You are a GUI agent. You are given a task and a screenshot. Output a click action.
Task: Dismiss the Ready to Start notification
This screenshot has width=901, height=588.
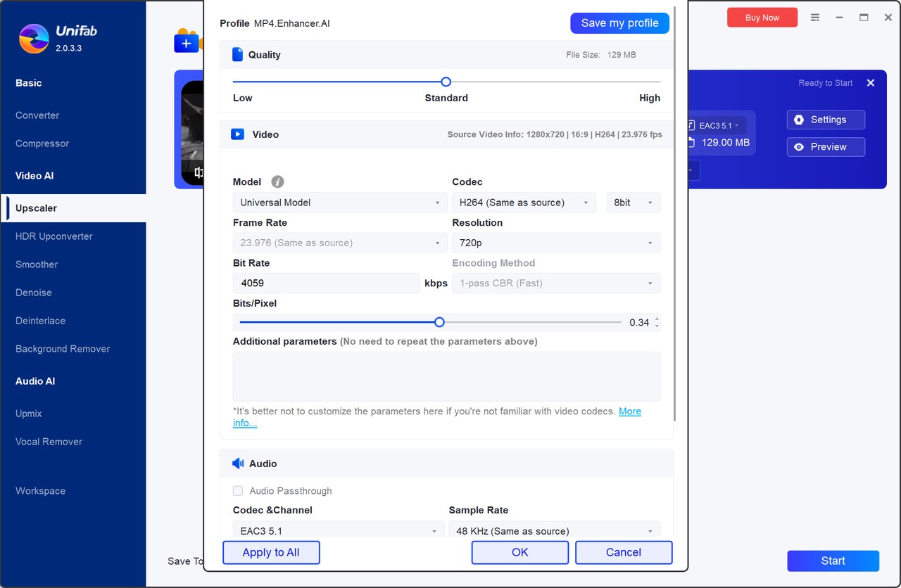871,82
